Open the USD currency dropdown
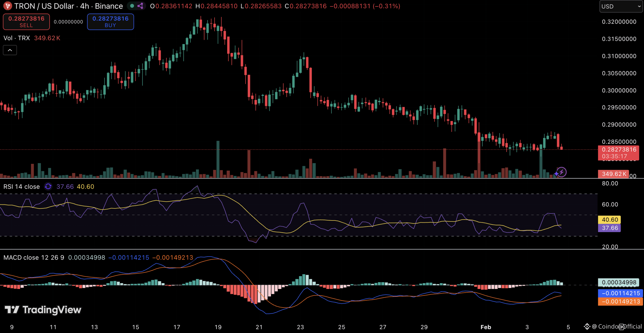Image resolution: width=644 pixels, height=333 pixels. (x=621, y=6)
